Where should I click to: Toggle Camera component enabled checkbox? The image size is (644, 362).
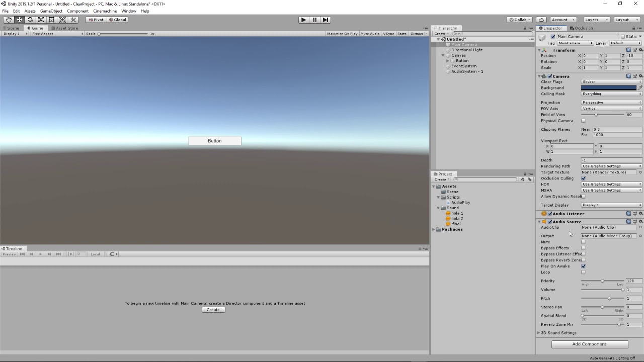pyautogui.click(x=550, y=76)
